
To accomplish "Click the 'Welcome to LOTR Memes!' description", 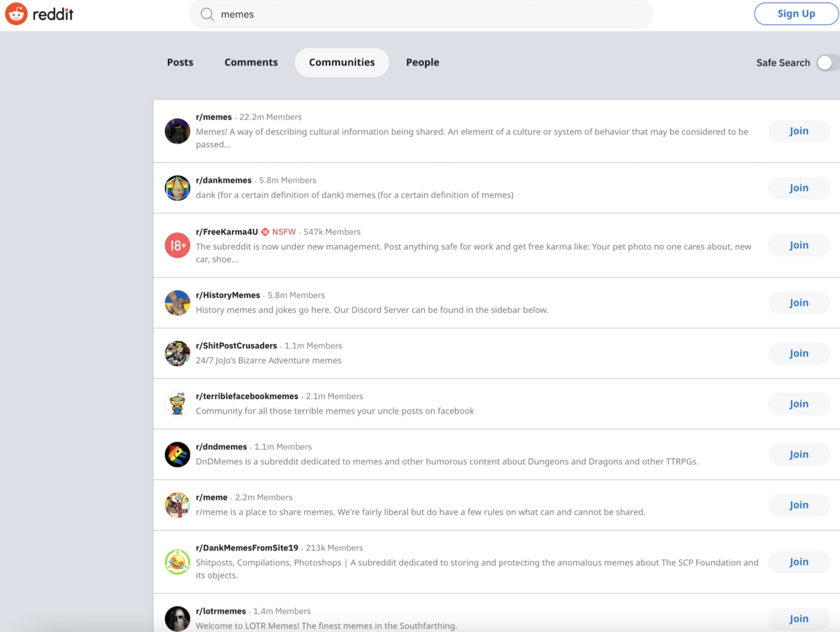I will coord(326,626).
